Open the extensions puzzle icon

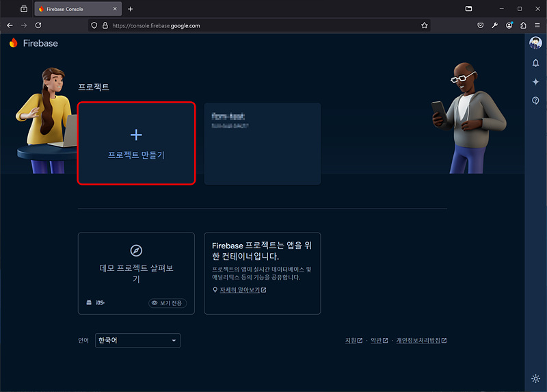point(523,25)
